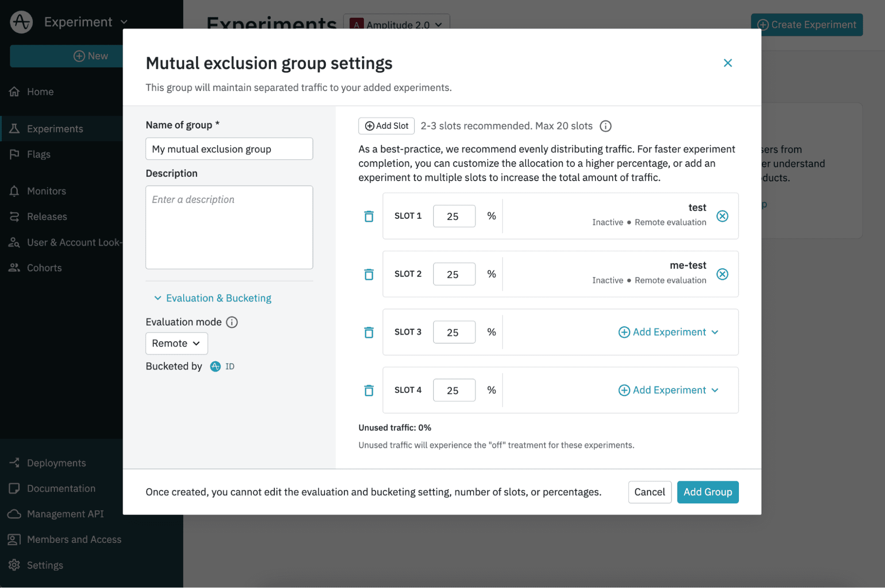Open the Remote evaluation mode dropdown
This screenshot has height=588, width=885.
coord(176,343)
